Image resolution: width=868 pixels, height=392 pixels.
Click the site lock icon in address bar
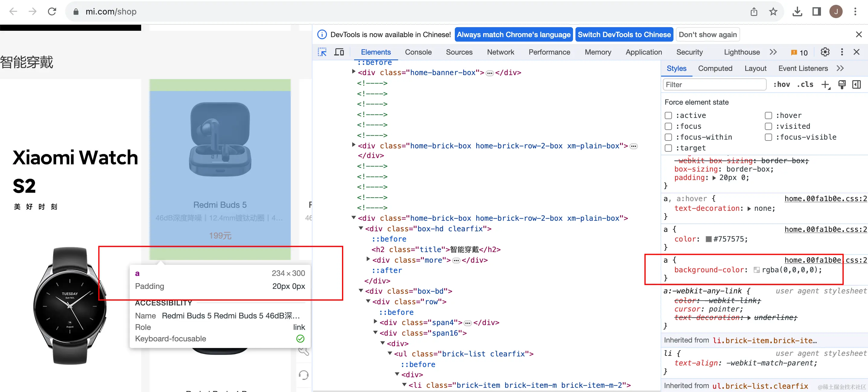(76, 11)
